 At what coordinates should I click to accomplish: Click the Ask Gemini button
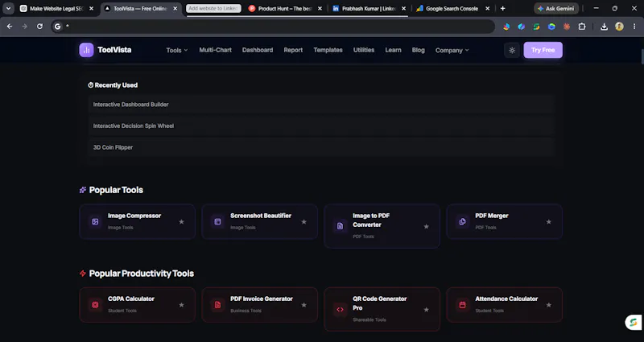click(556, 8)
